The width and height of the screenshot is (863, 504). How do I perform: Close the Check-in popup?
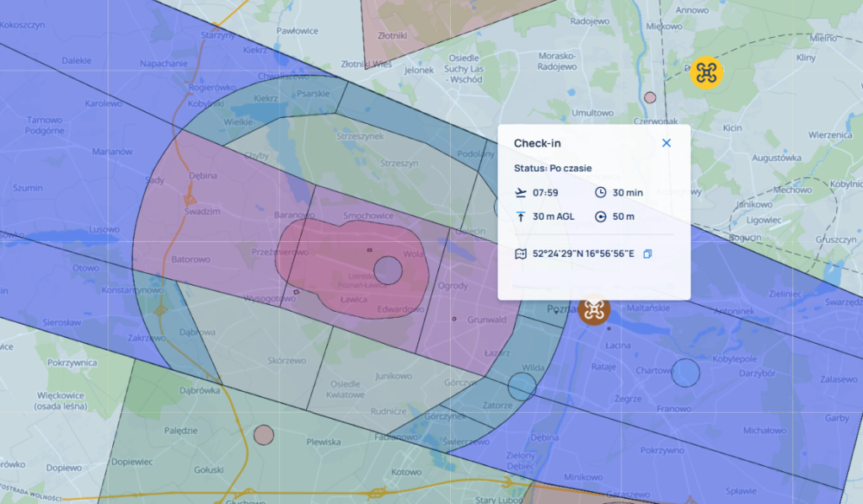tap(666, 143)
